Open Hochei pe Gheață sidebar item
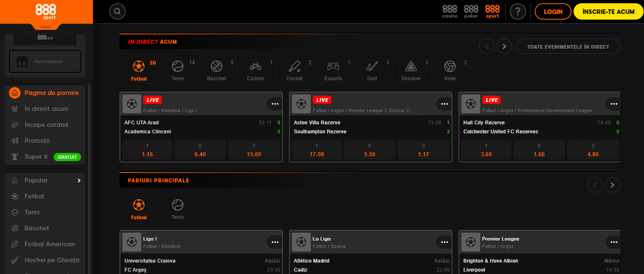 pos(45,260)
